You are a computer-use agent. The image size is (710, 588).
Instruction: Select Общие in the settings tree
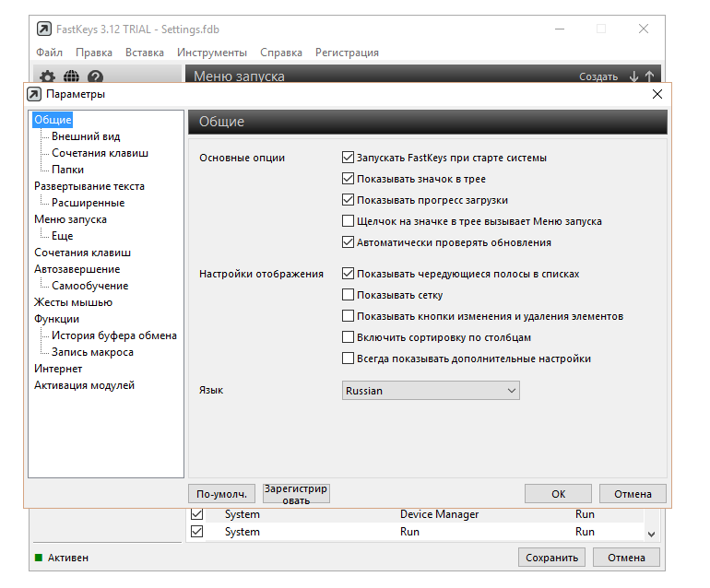tap(53, 120)
